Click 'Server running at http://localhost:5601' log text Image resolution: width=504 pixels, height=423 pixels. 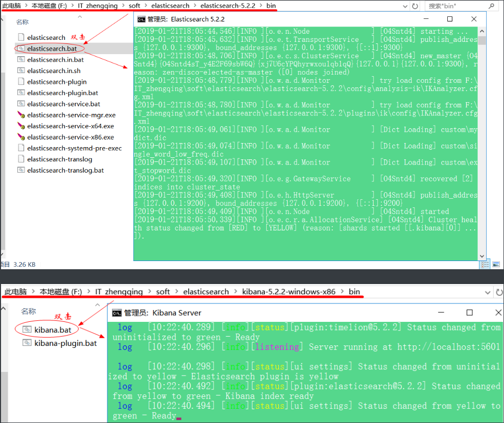click(404, 347)
